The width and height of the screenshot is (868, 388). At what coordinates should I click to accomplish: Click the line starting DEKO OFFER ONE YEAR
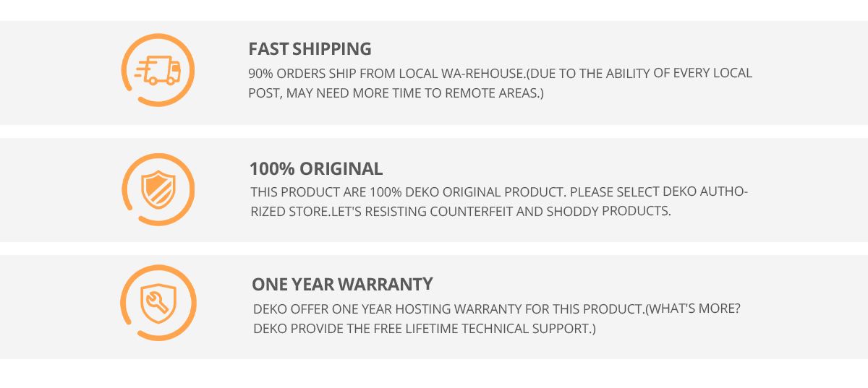[497, 309]
